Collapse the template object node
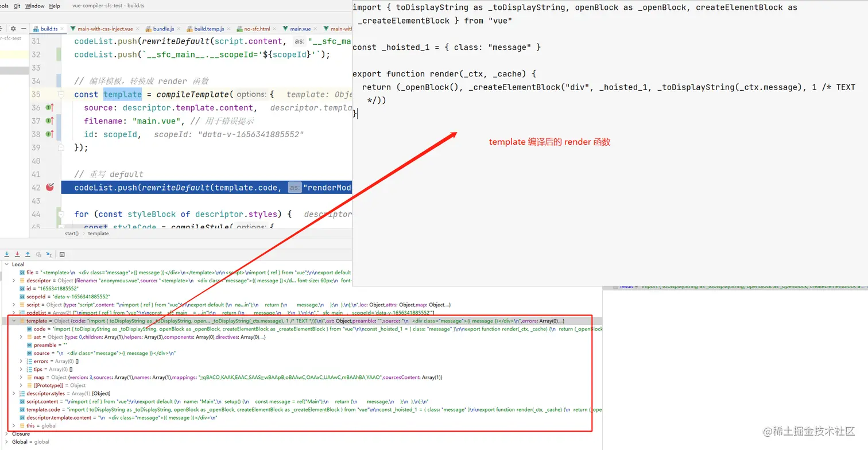This screenshot has height=450, width=868. (14, 321)
